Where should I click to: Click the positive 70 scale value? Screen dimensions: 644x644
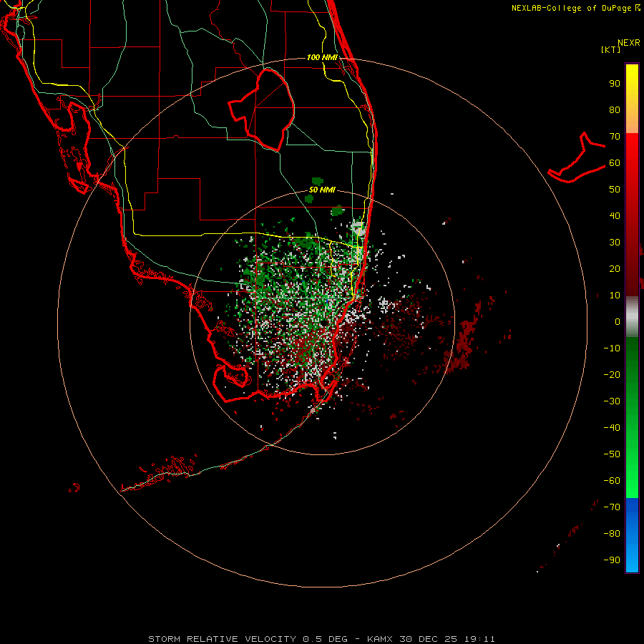click(615, 137)
